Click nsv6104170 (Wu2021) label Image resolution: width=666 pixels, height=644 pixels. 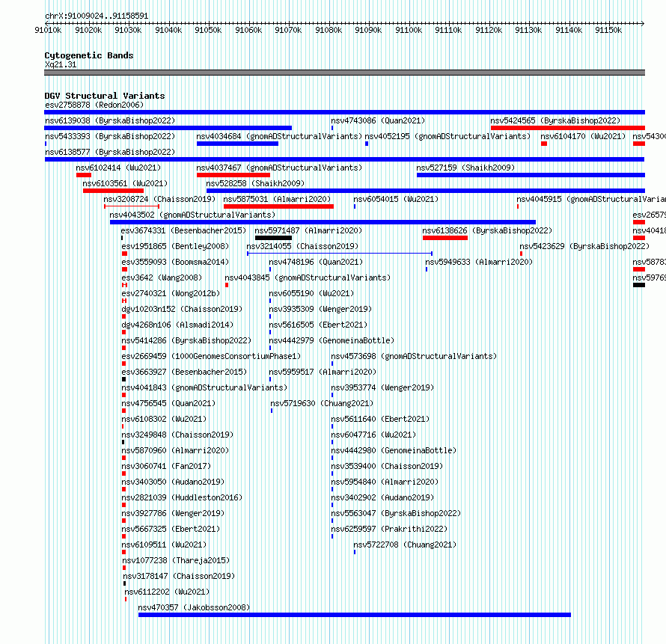[x=583, y=136]
